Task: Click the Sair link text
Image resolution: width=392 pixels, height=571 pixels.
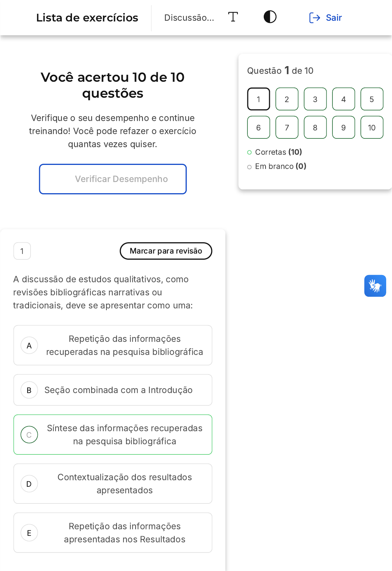Action: [x=334, y=18]
